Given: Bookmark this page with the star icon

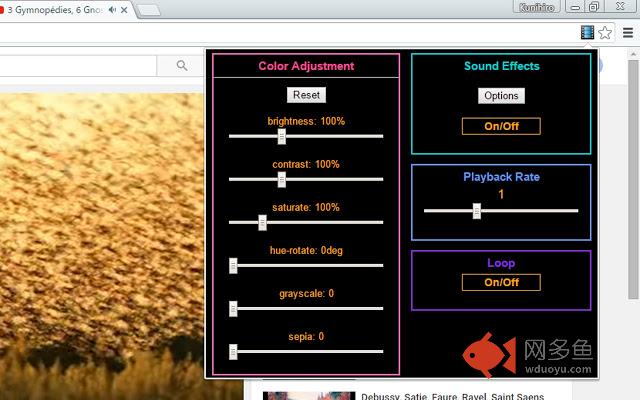Looking at the screenshot, I should (x=605, y=32).
